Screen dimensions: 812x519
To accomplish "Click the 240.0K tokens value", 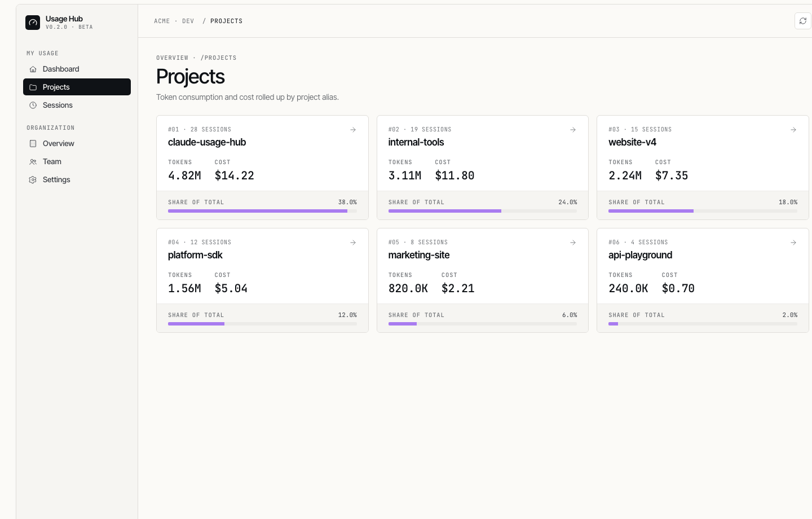I will point(628,288).
